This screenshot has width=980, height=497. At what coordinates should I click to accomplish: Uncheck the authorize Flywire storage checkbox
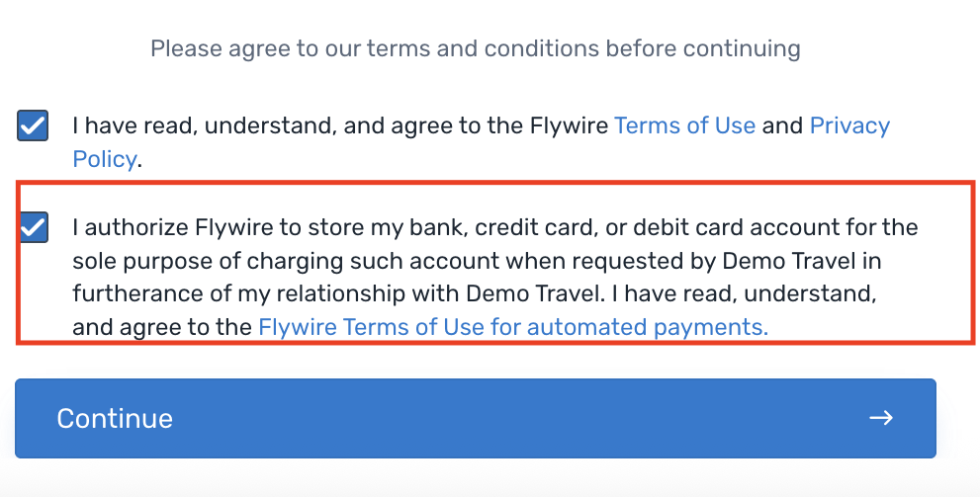pos(33,228)
